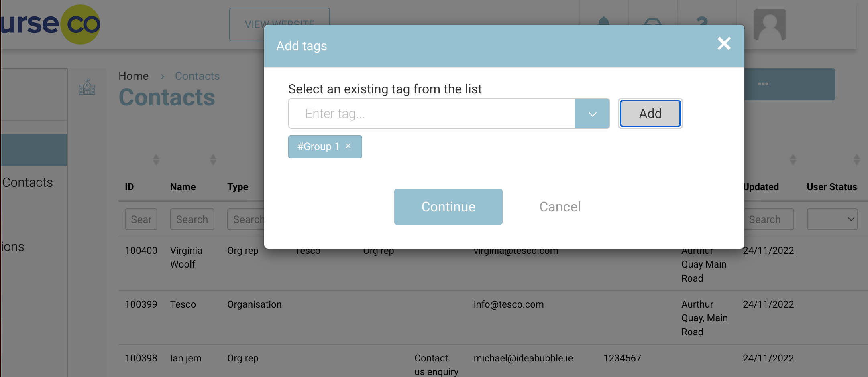
Task: Sort by the ID column arrows
Action: coord(156,160)
